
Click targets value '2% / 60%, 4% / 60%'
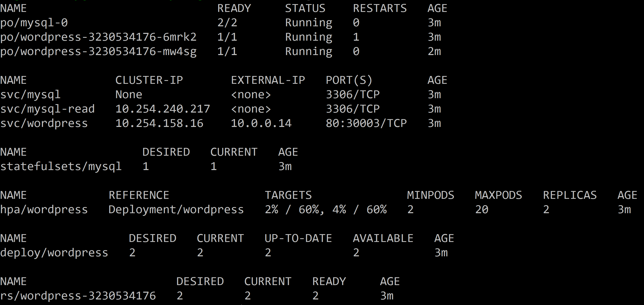pyautogui.click(x=325, y=209)
